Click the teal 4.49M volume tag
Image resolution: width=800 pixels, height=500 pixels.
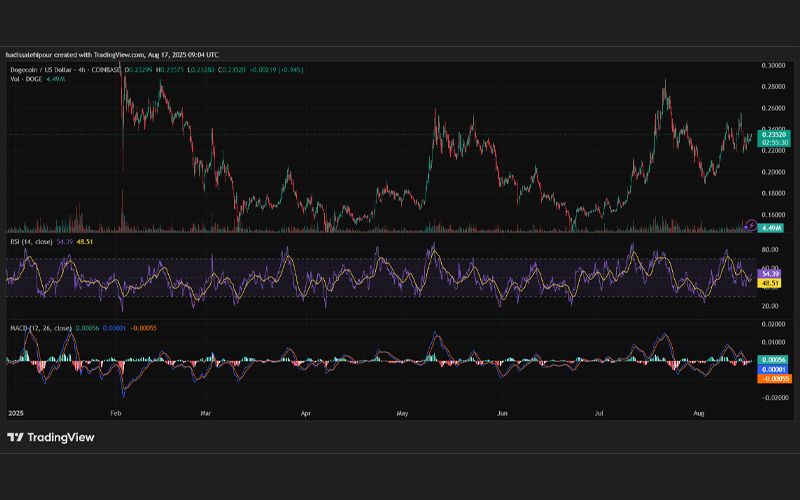click(770, 228)
